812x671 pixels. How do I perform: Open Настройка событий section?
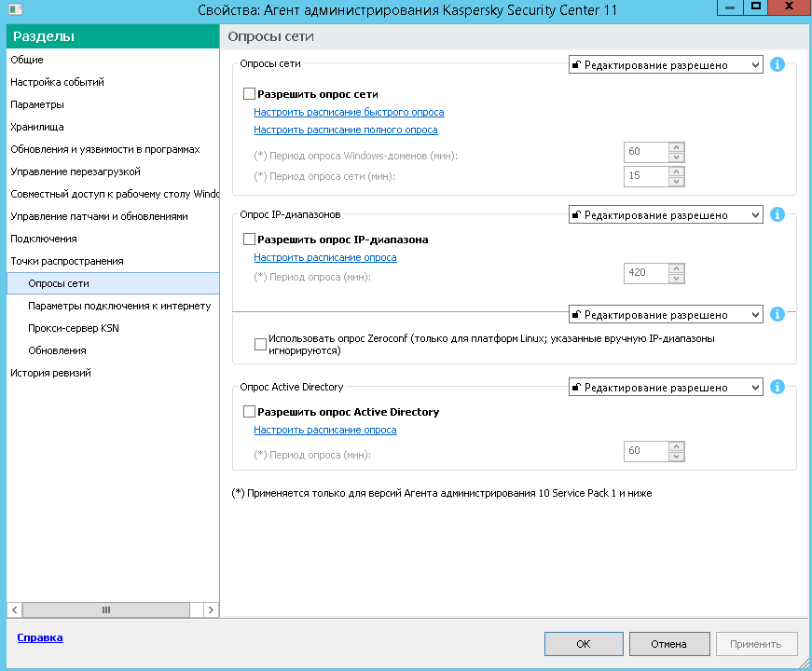[57, 82]
